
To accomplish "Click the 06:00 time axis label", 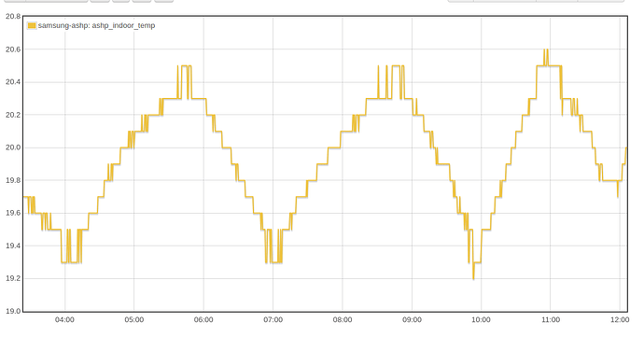I will click(203, 320).
